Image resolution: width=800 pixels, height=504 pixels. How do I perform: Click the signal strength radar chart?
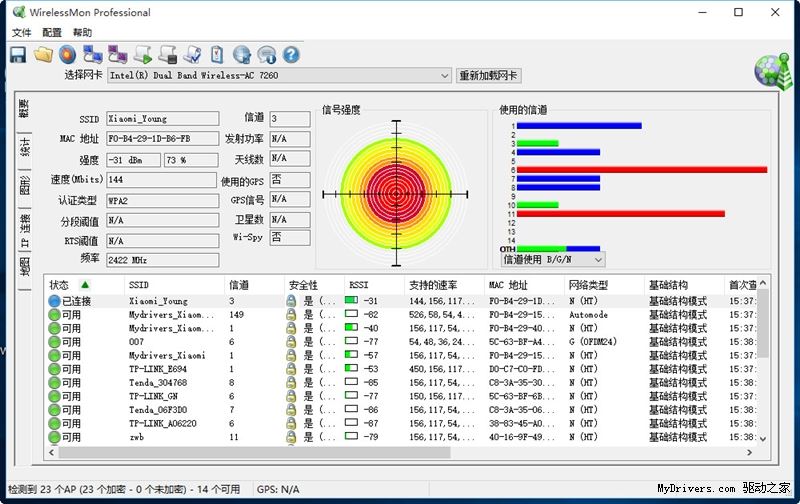(x=396, y=194)
